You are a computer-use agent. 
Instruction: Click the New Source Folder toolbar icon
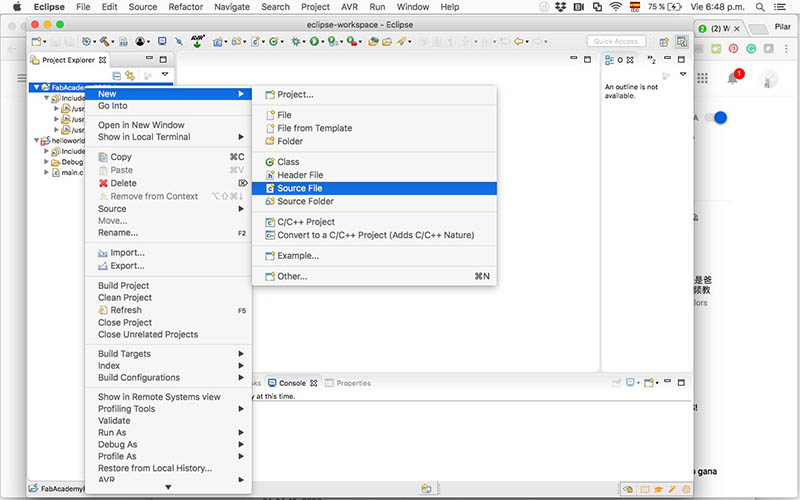(236, 41)
